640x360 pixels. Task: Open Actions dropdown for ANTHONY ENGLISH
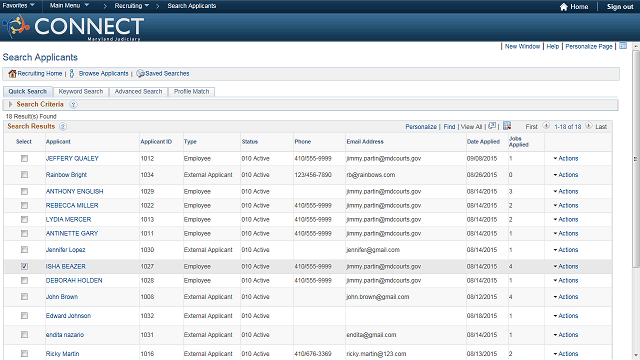566,191
